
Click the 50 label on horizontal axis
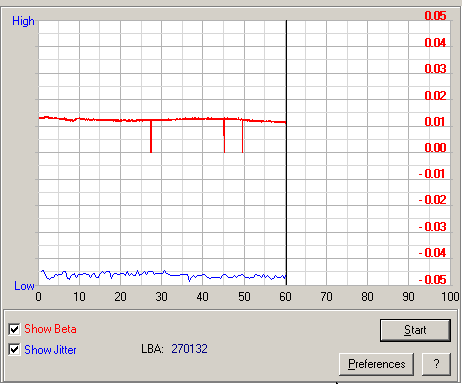tap(244, 297)
